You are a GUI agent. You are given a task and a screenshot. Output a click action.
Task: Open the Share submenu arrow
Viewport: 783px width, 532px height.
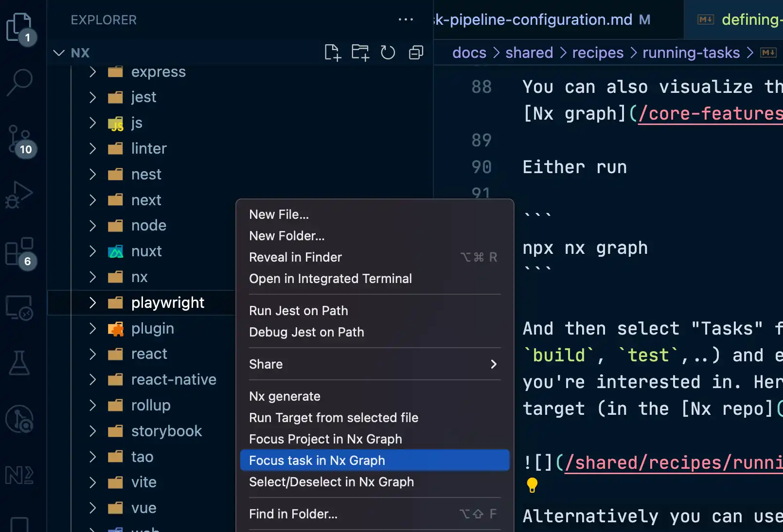pyautogui.click(x=494, y=364)
